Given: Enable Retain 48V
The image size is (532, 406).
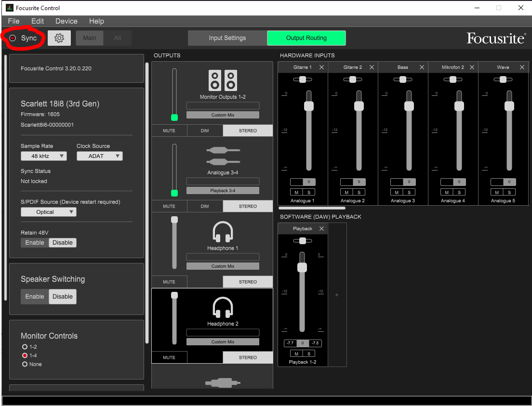Looking at the screenshot, I should tap(35, 243).
